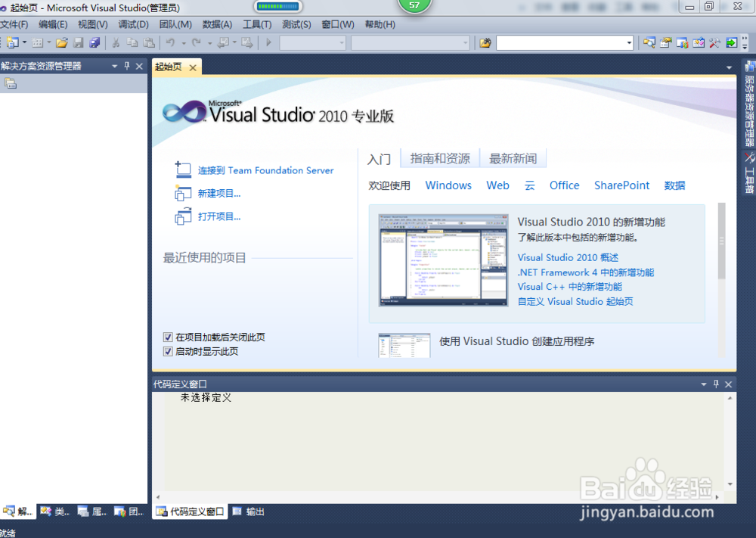Click the Start Debugging play icon

pyautogui.click(x=268, y=43)
